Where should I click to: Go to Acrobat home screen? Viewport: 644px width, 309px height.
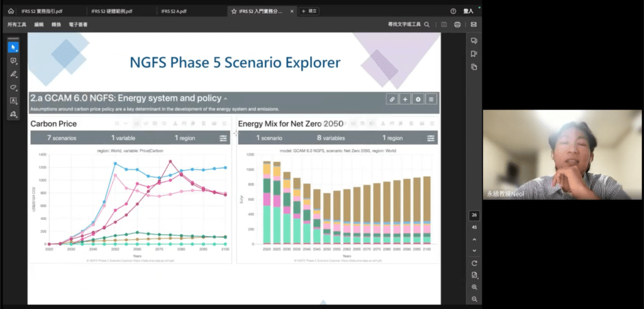(x=11, y=11)
